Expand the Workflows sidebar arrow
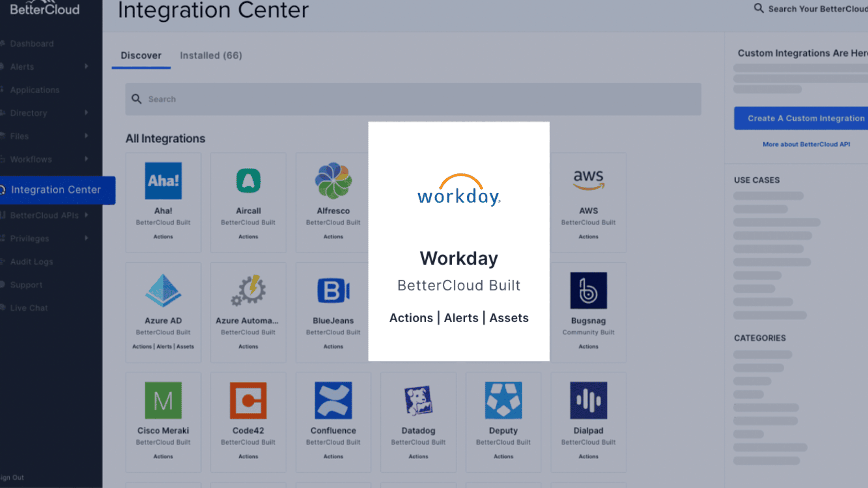 click(86, 159)
